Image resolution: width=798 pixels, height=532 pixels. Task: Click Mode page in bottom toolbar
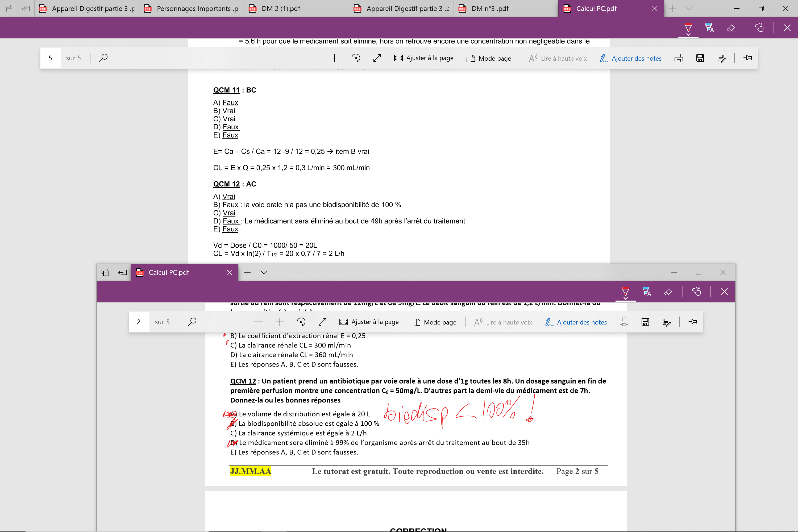tap(434, 322)
